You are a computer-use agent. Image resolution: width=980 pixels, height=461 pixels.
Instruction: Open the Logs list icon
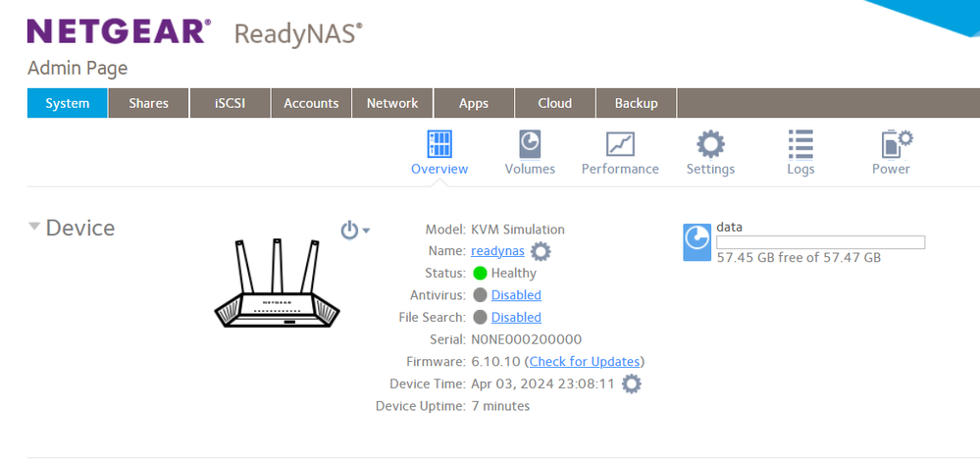(x=800, y=144)
